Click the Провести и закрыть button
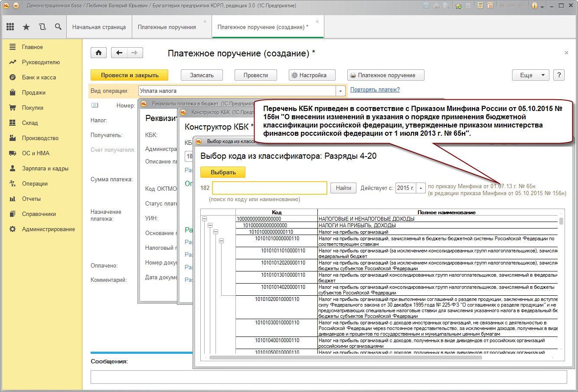The image size is (578, 392). (x=130, y=75)
